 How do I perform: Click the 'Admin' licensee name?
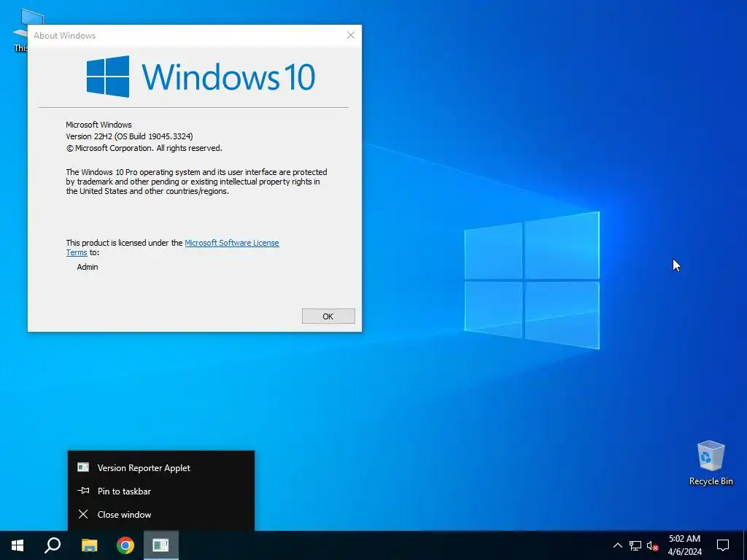(88, 267)
